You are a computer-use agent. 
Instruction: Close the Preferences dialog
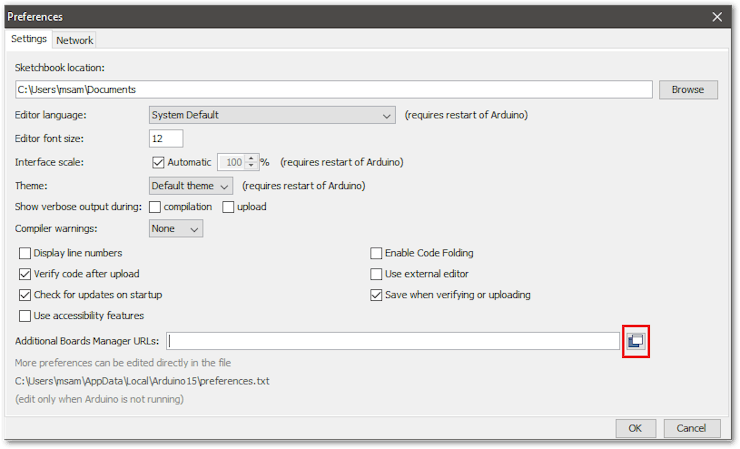point(716,16)
